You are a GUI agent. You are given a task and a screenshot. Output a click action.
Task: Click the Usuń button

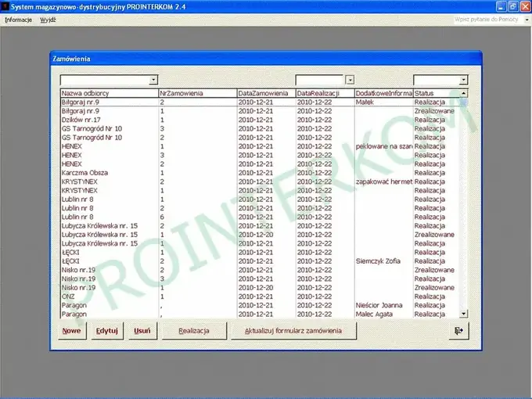click(x=142, y=331)
